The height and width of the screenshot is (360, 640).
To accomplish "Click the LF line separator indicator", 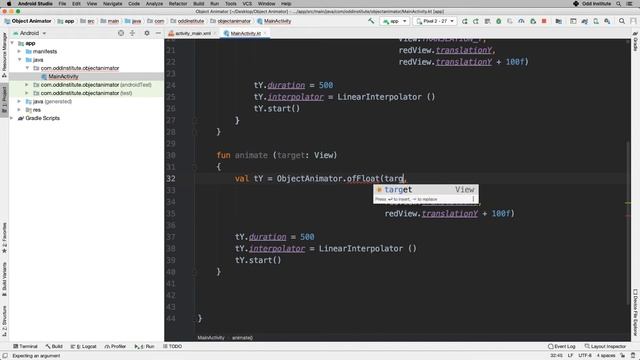I will pyautogui.click(x=570, y=356).
